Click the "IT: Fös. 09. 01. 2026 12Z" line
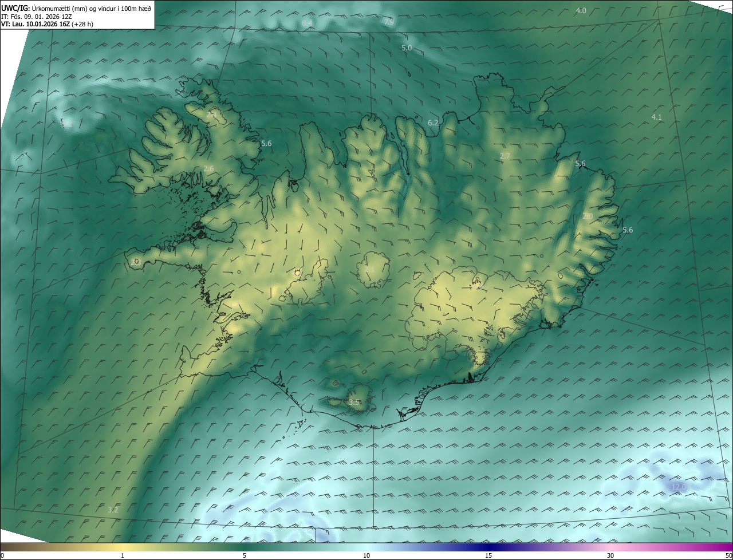Image resolution: width=733 pixels, height=560 pixels. pyautogui.click(x=36, y=17)
